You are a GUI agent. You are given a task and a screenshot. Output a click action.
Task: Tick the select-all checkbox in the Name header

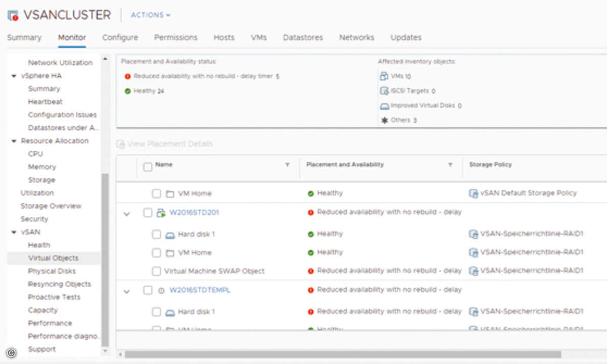pyautogui.click(x=148, y=166)
